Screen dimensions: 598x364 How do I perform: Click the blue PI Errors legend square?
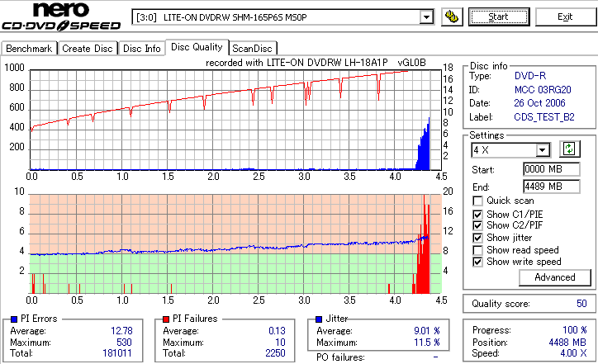tap(14, 319)
